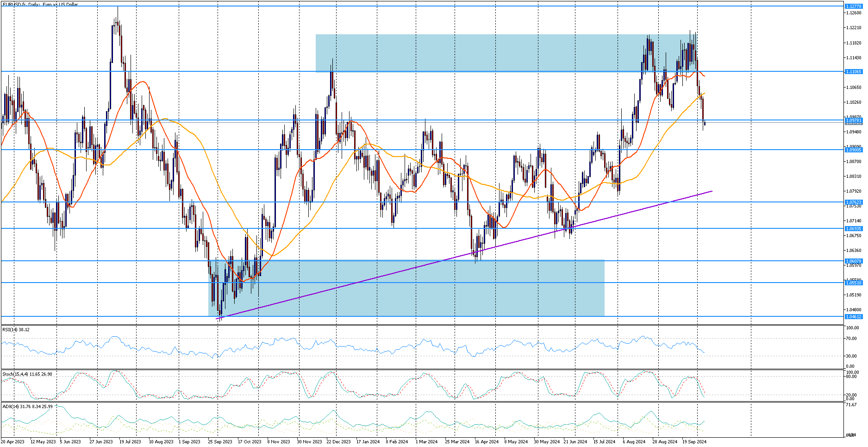Click the 1.06078 horizontal line price tag
This screenshot has height=447, width=868.
click(x=854, y=261)
